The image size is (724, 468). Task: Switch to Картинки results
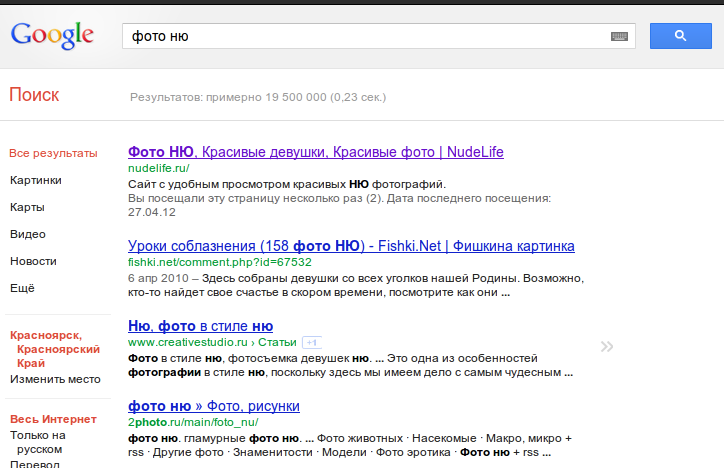36,180
